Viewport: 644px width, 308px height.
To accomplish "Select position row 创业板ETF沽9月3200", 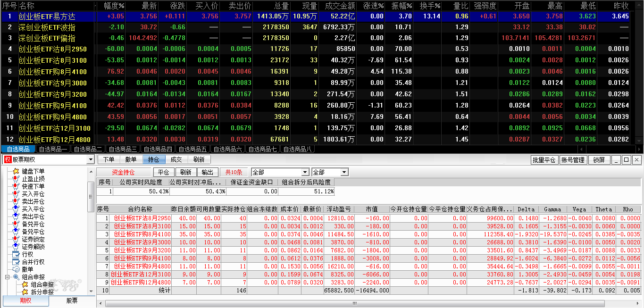I will coord(368,250).
